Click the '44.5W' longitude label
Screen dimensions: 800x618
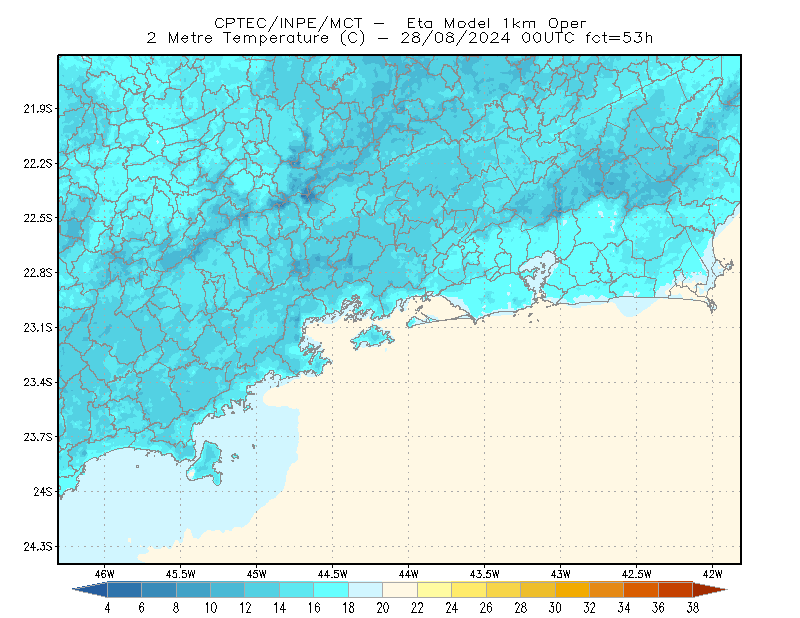pyautogui.click(x=332, y=574)
